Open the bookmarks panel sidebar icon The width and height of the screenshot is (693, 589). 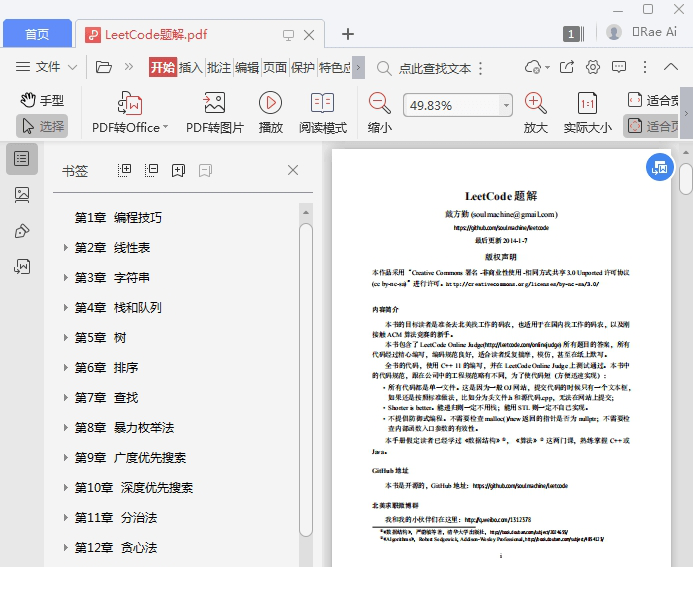22,159
